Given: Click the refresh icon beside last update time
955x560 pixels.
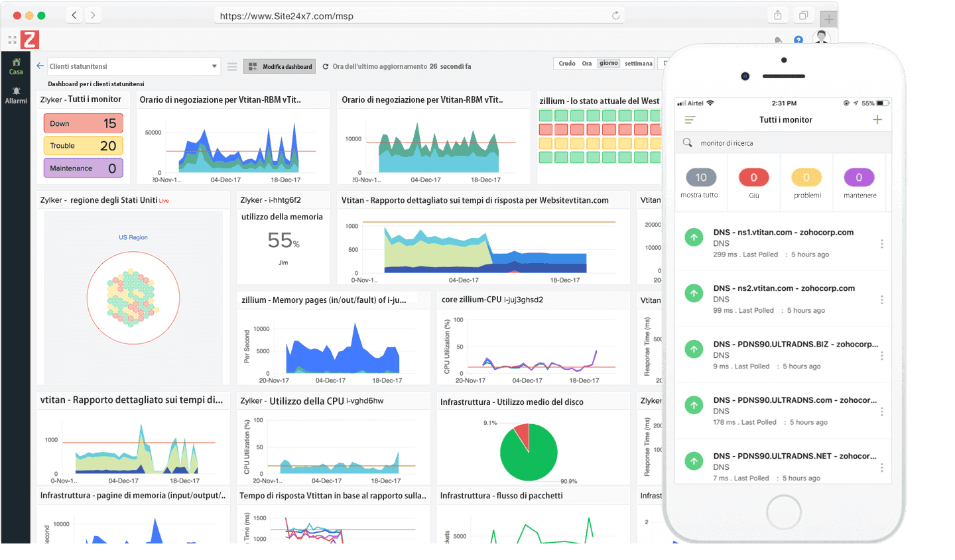Looking at the screenshot, I should [x=326, y=66].
